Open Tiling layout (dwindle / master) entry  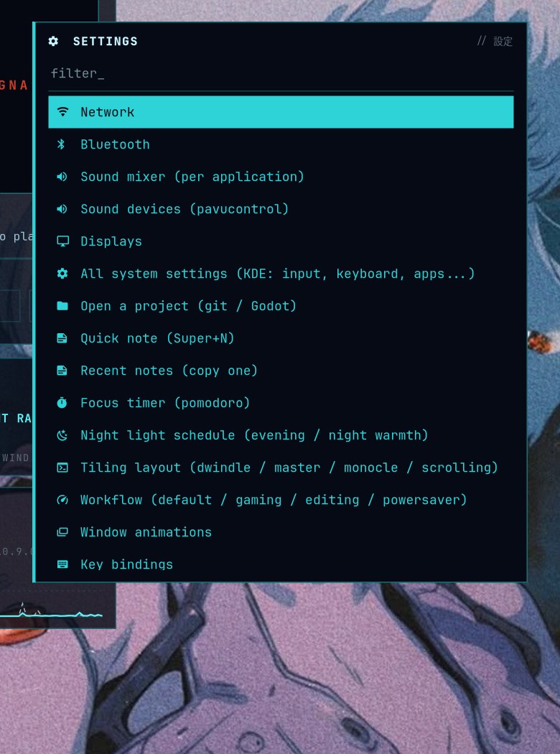click(281, 467)
